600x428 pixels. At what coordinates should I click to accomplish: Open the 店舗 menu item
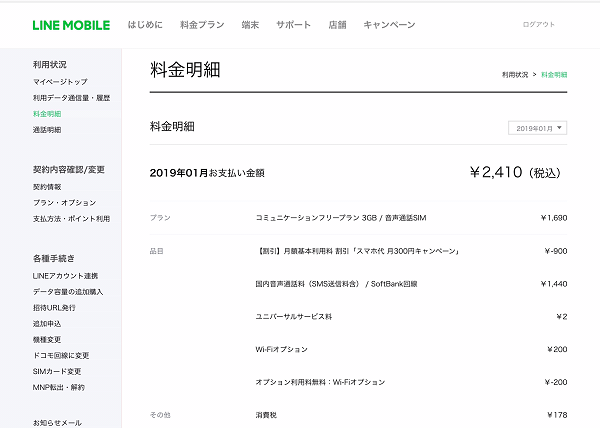(x=338, y=25)
